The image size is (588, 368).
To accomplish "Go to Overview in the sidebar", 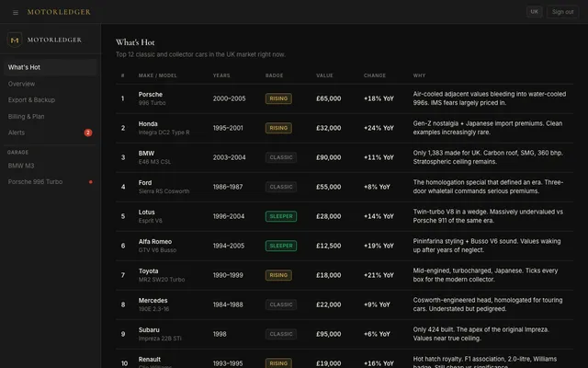I will coord(51,84).
